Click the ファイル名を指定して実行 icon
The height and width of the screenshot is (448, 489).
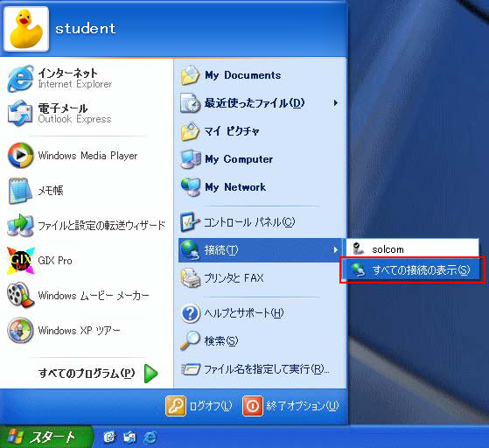tap(190, 369)
